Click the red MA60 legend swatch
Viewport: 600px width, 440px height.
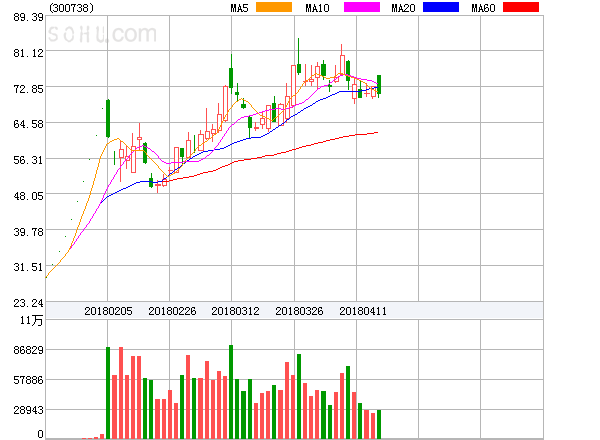[x=521, y=7]
